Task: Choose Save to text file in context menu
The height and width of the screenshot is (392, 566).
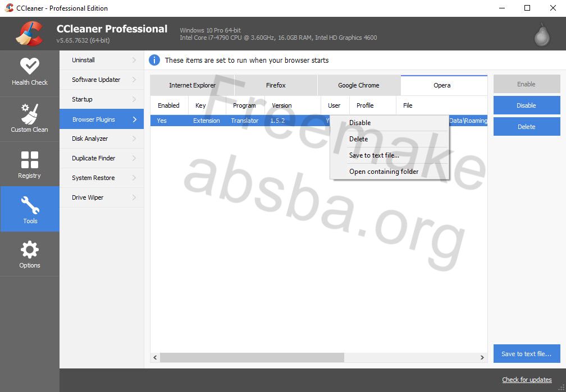Action: pyautogui.click(x=390, y=155)
